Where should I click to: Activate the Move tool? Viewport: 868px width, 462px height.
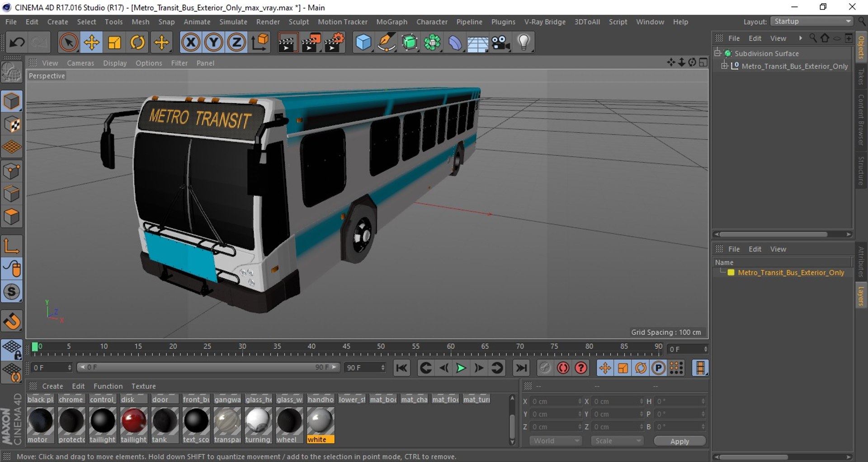click(91, 42)
